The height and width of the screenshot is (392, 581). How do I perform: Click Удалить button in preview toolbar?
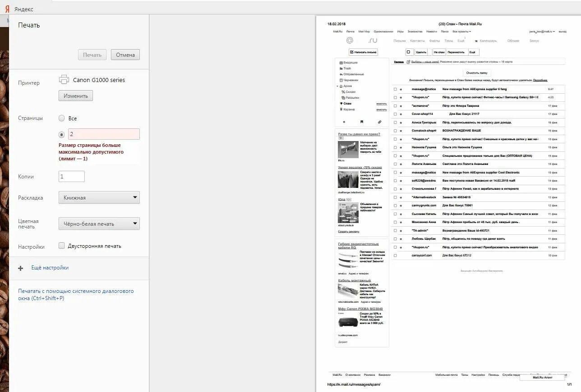coord(421,52)
